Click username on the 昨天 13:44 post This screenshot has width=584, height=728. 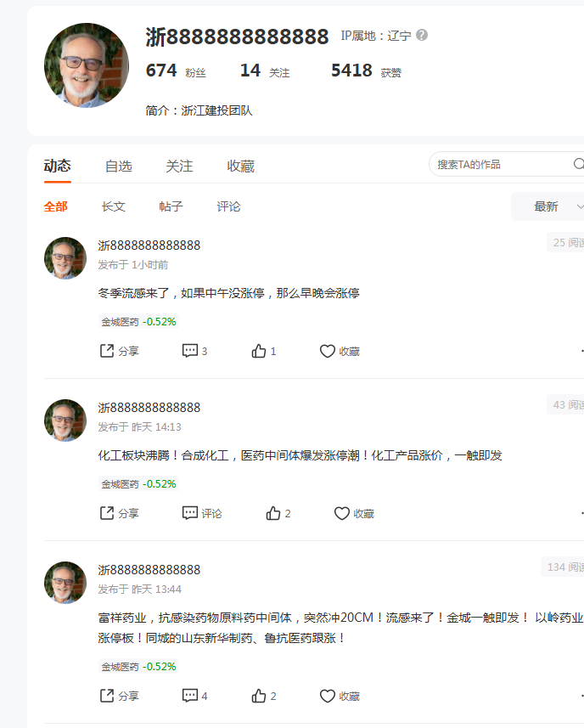(x=149, y=570)
